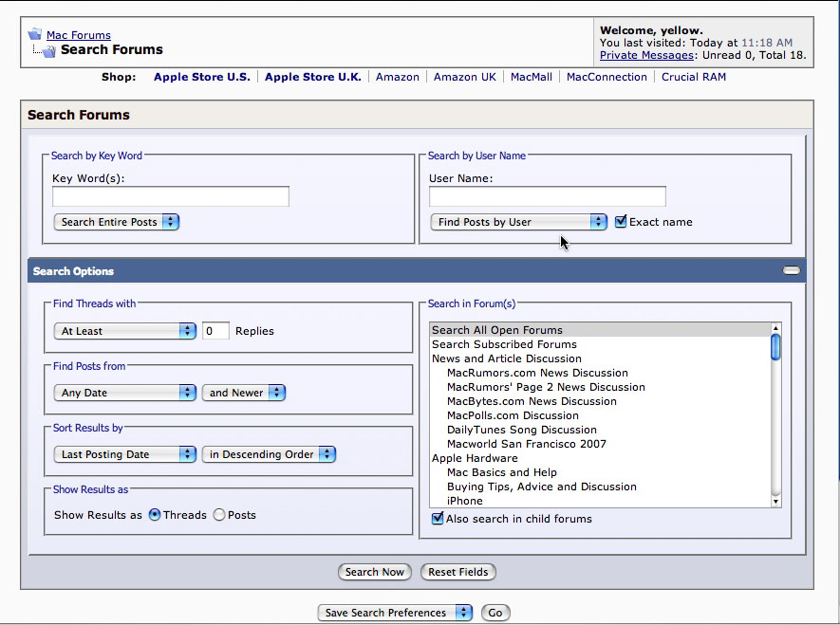
Task: Click the User Name input field
Action: 548,196
